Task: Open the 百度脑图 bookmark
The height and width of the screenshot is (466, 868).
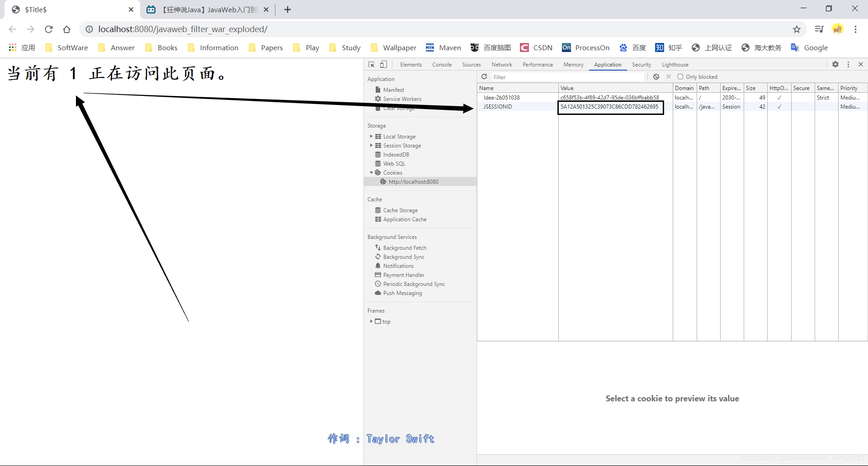Action: click(491, 48)
